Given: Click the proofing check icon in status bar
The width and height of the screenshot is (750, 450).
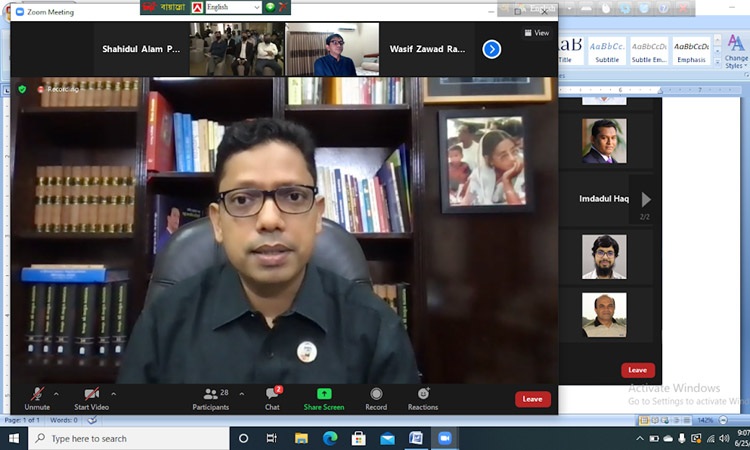Looking at the screenshot, I should tap(92, 420).
